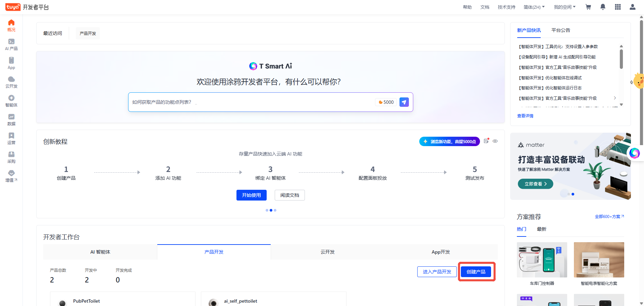Switch to the 云开发 workbench tab

[x=327, y=252]
